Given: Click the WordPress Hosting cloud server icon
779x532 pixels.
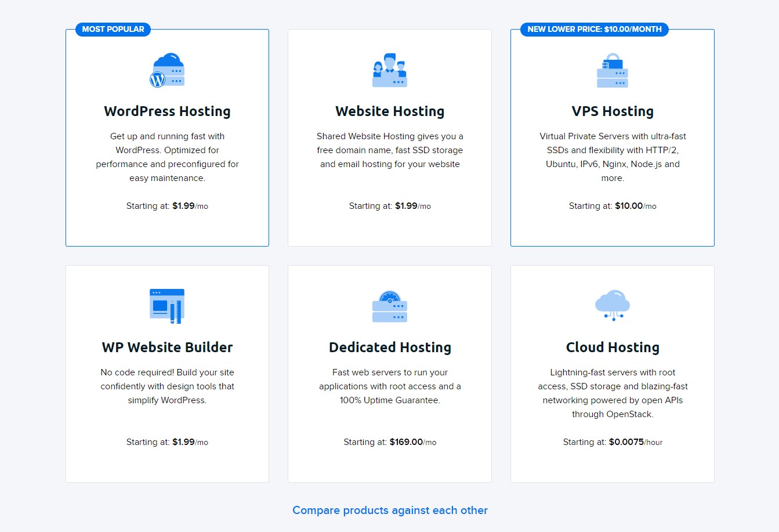Looking at the screenshot, I should pos(167,70).
